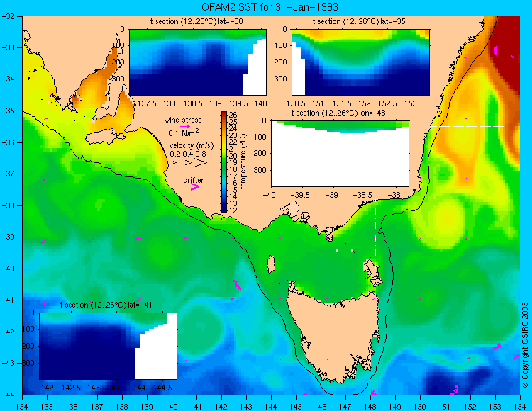Image resolution: width=532 pixels, height=411 pixels.
Task: Click the 'drifter' legend label
Action: pyautogui.click(x=194, y=180)
